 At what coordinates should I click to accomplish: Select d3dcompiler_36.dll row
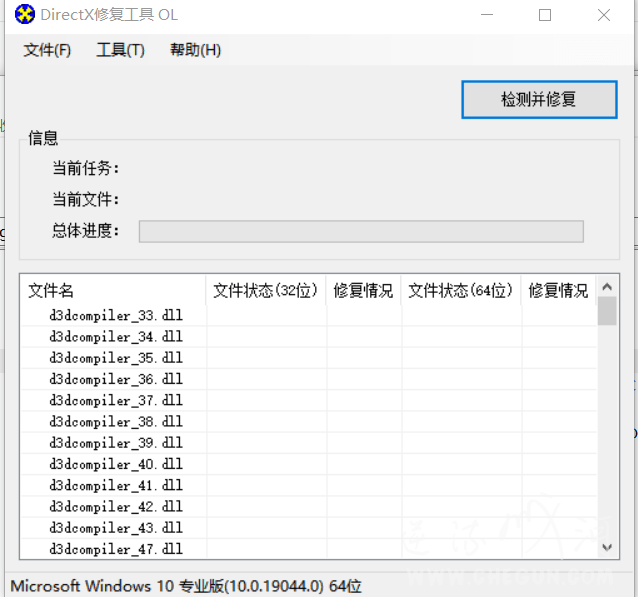[x=309, y=379]
